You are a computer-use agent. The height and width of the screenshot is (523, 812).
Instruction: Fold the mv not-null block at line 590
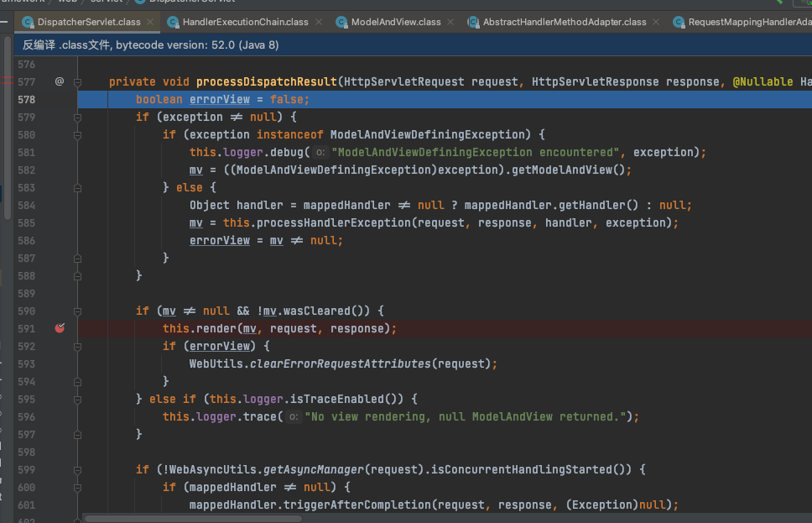[77, 311]
